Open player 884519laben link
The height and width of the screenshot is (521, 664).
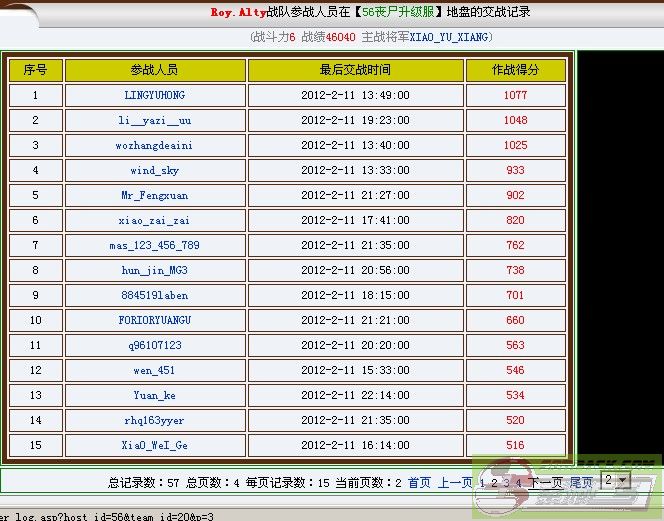154,296
